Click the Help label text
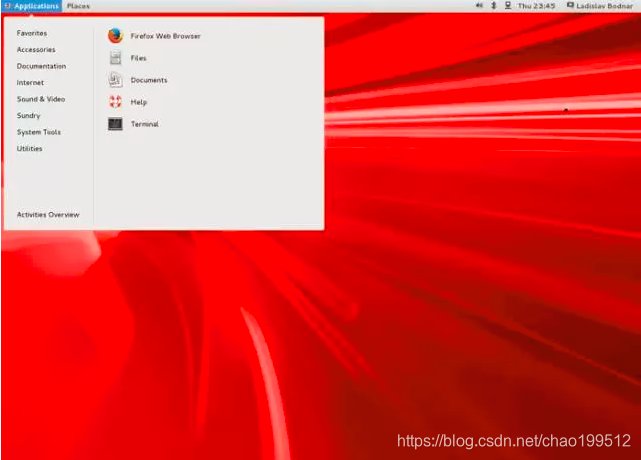 point(139,102)
